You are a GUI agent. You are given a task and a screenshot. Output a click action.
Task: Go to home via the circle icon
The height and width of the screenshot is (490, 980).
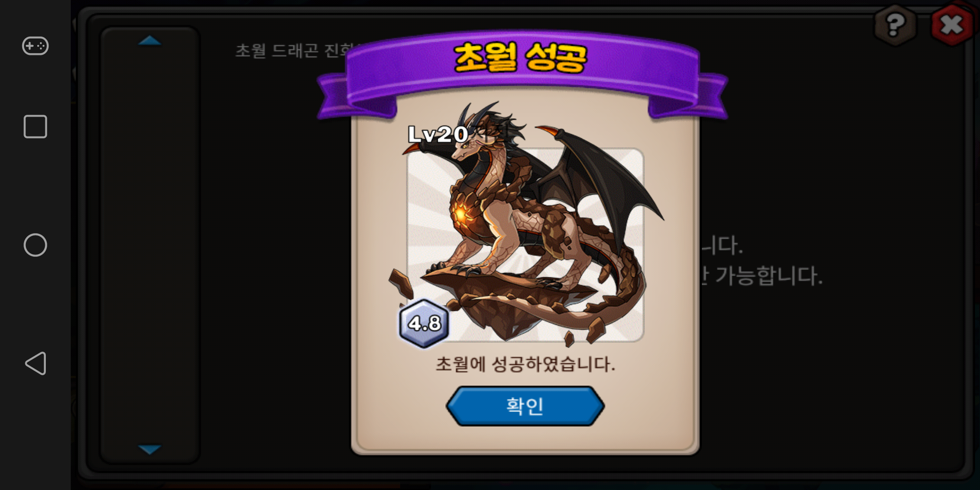click(x=35, y=245)
